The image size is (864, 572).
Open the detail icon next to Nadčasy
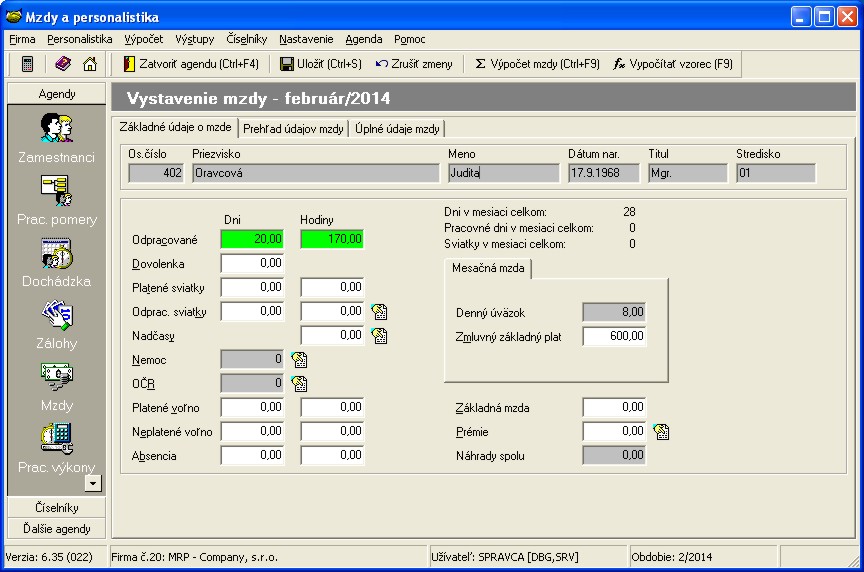[x=379, y=336]
